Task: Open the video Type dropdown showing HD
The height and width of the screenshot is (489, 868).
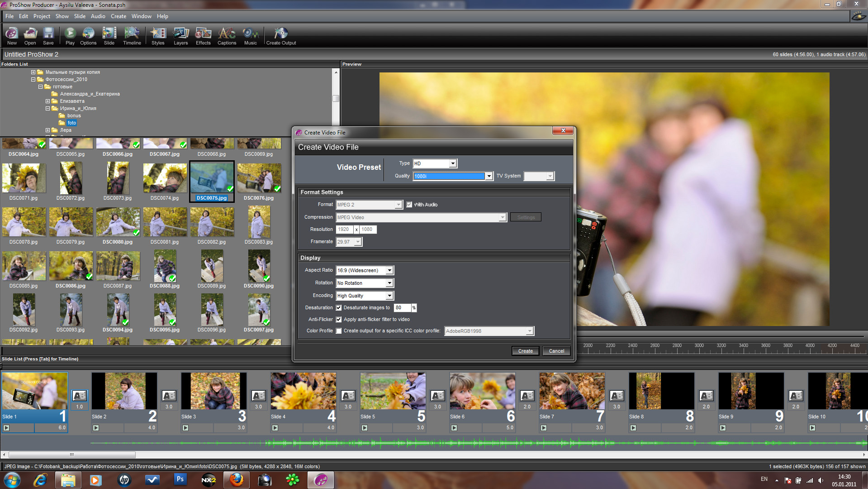Action: point(435,163)
